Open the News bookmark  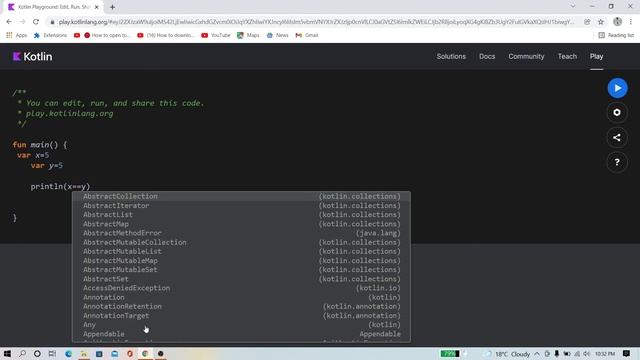coord(278,36)
